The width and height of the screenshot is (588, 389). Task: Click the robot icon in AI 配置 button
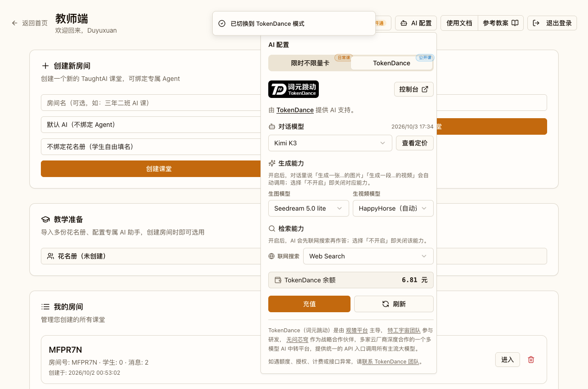click(x=404, y=23)
